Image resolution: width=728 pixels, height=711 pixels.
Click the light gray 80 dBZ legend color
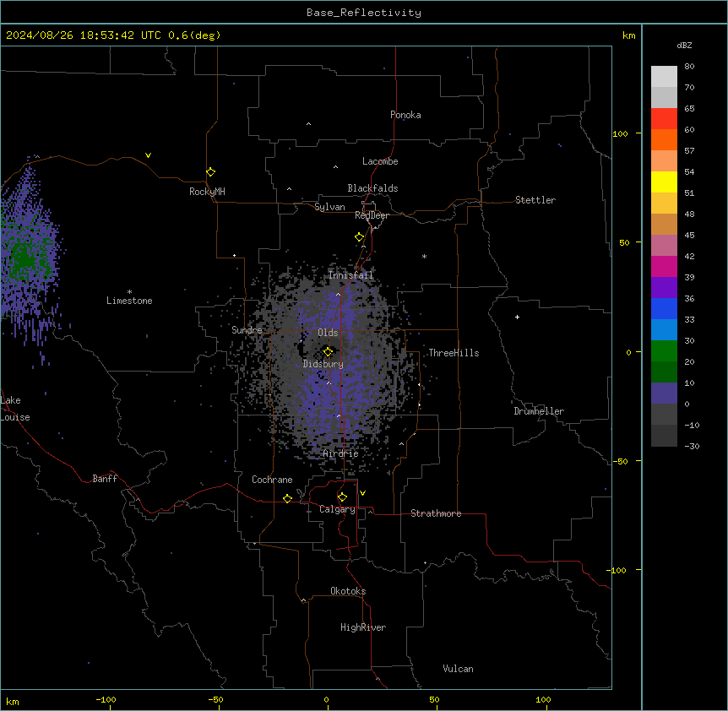point(664,77)
